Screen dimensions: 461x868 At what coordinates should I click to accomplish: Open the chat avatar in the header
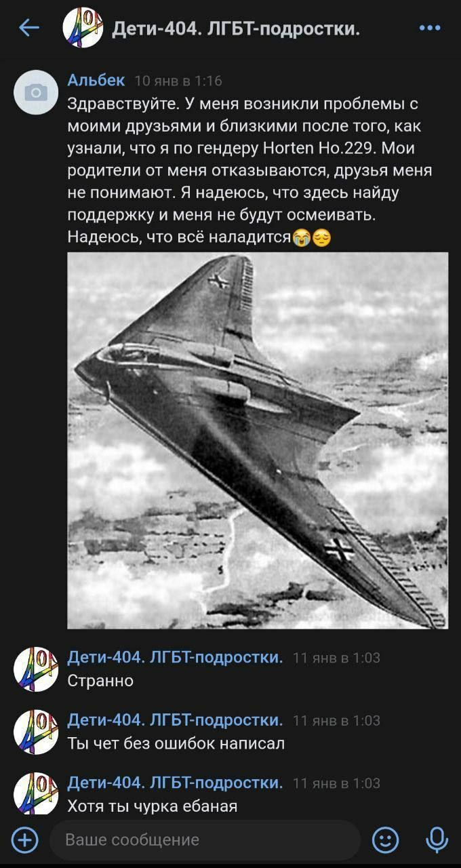83,28
